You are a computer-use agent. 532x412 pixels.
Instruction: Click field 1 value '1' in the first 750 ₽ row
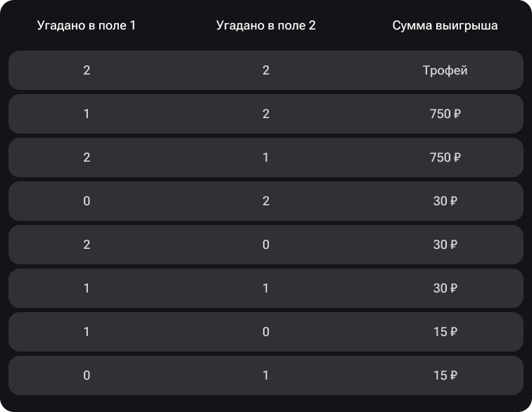tap(87, 114)
